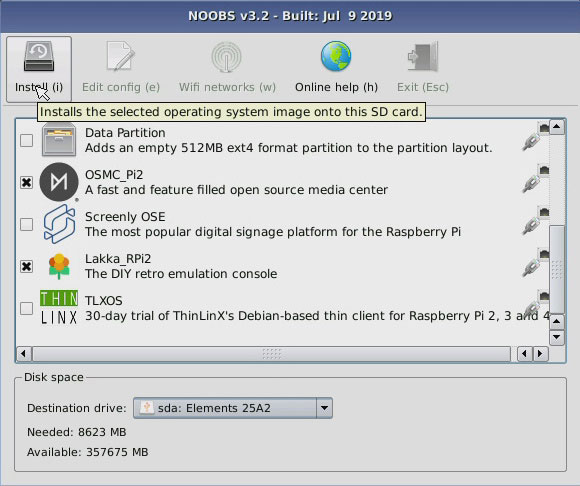Select the 'Data Partition' list title

[x=125, y=133]
